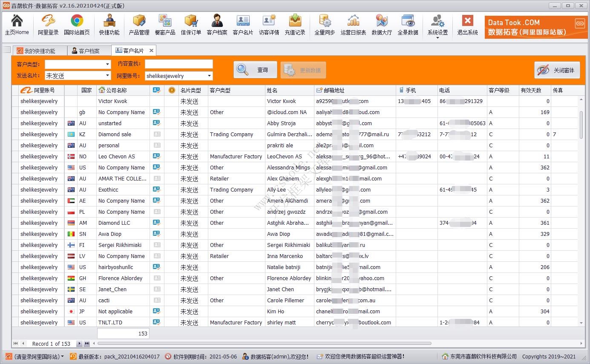Open 系统设置 toolbar menu
The width and height of the screenshot is (590, 364).
[437, 26]
